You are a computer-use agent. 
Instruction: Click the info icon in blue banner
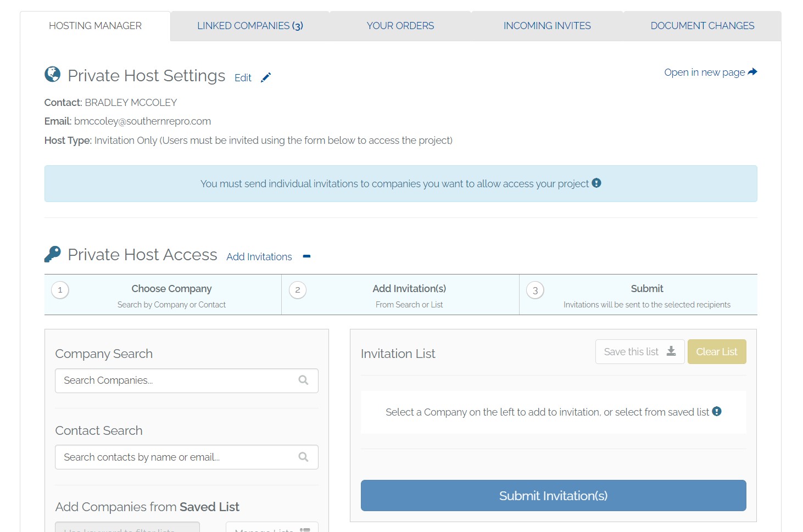coord(596,183)
